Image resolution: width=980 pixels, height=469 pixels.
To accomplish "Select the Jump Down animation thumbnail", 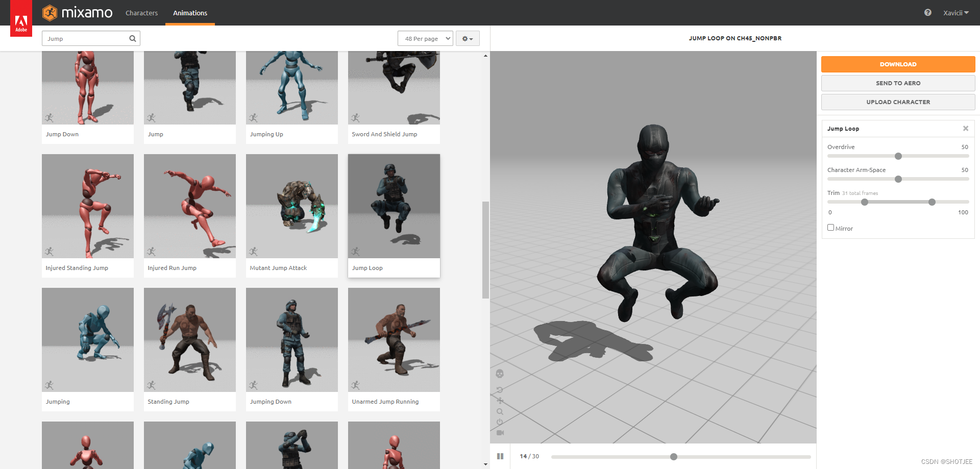I will click(x=88, y=88).
